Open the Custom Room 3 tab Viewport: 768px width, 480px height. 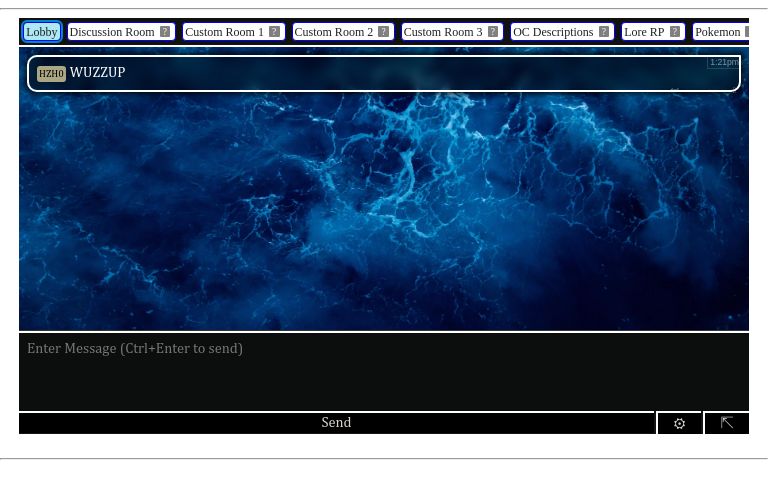tap(442, 32)
